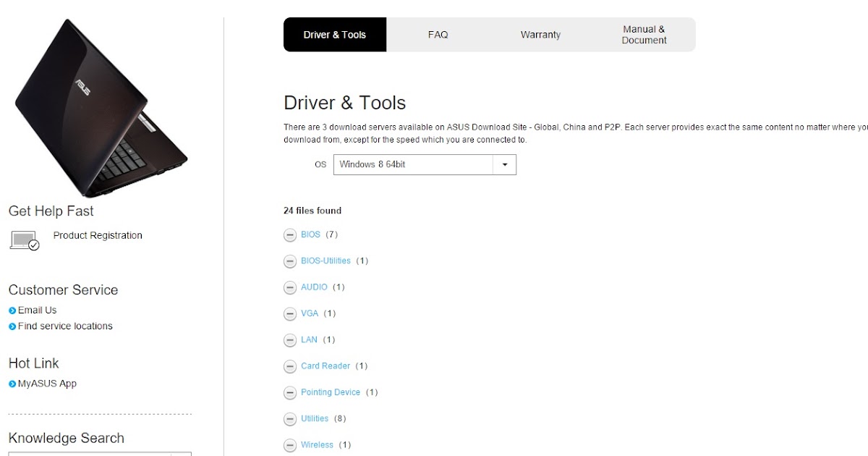Click the Product Registration laptop icon

25,240
